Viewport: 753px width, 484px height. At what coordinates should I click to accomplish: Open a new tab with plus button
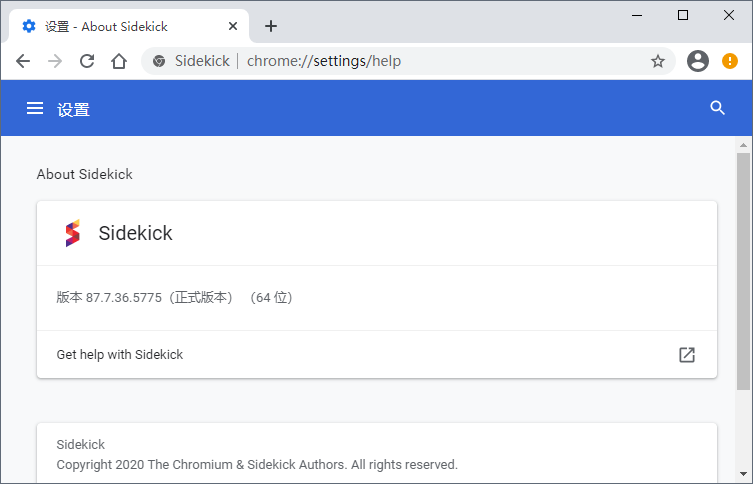click(271, 26)
